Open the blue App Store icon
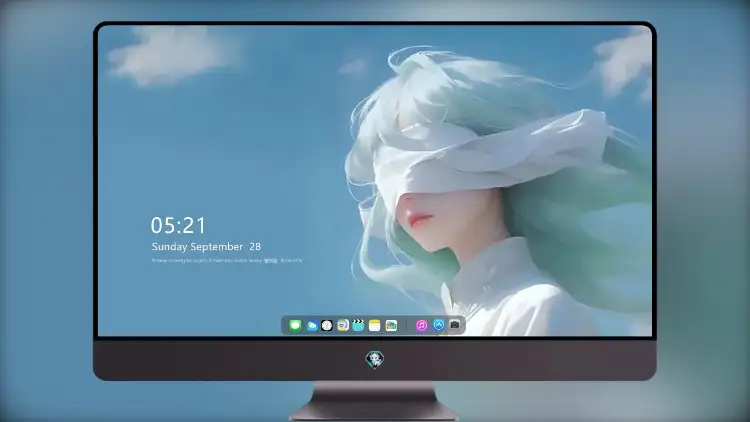750x422 pixels. coord(439,325)
